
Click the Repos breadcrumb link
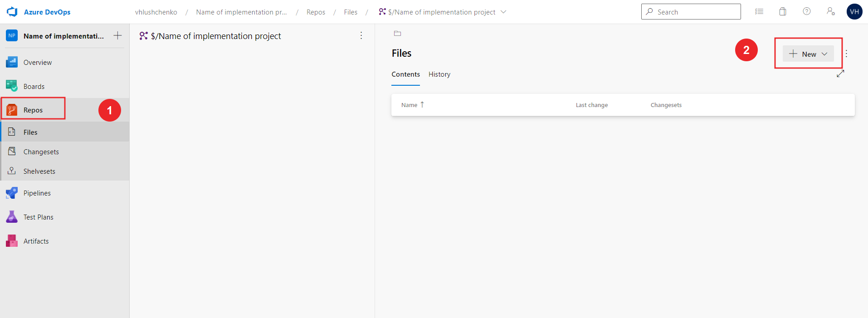(316, 12)
